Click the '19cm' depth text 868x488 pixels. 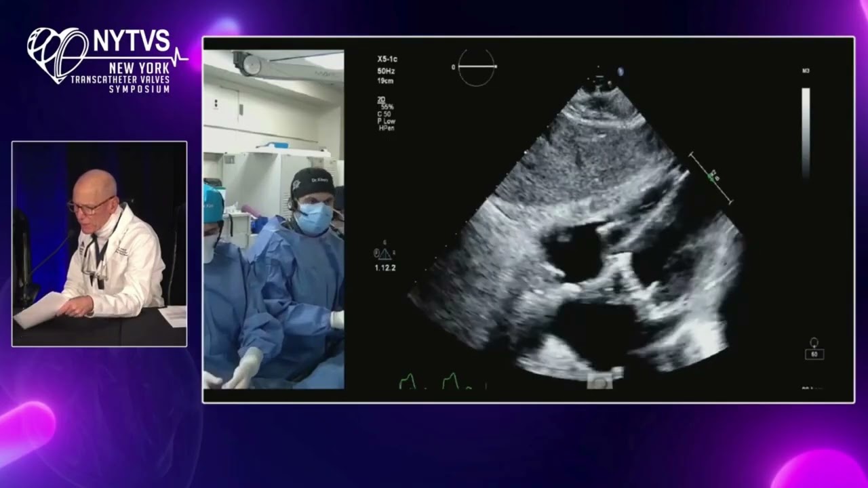point(384,81)
